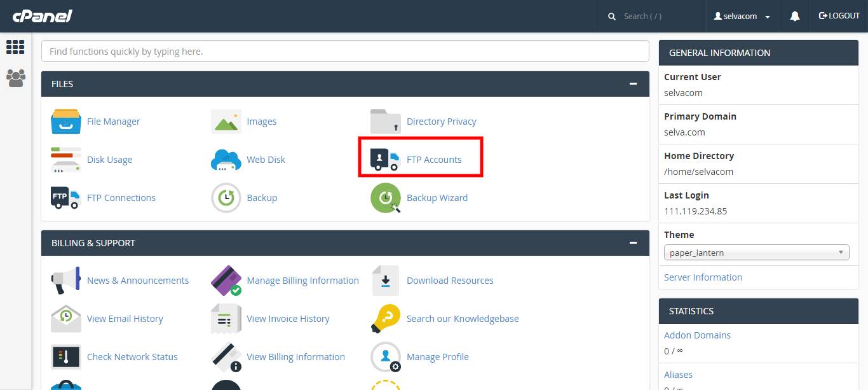Screen dimensions: 868x390
Task: Click the Manage Billing Information link
Action: click(303, 281)
